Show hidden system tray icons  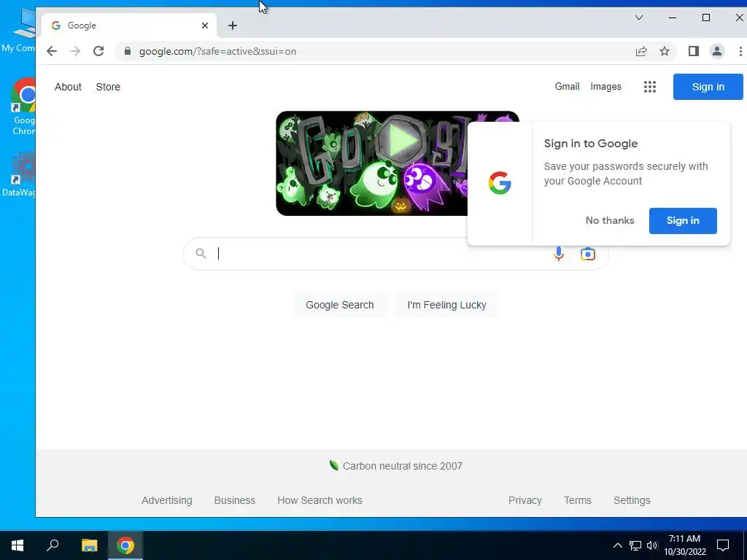tap(617, 545)
